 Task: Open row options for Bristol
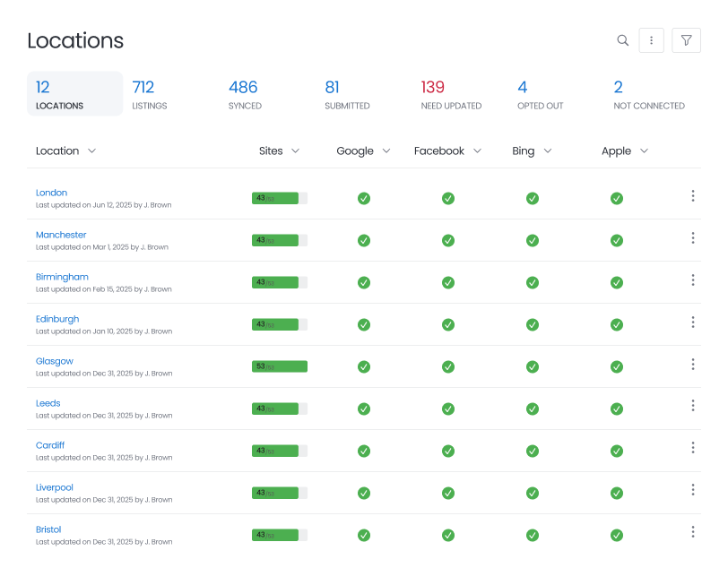tap(693, 531)
